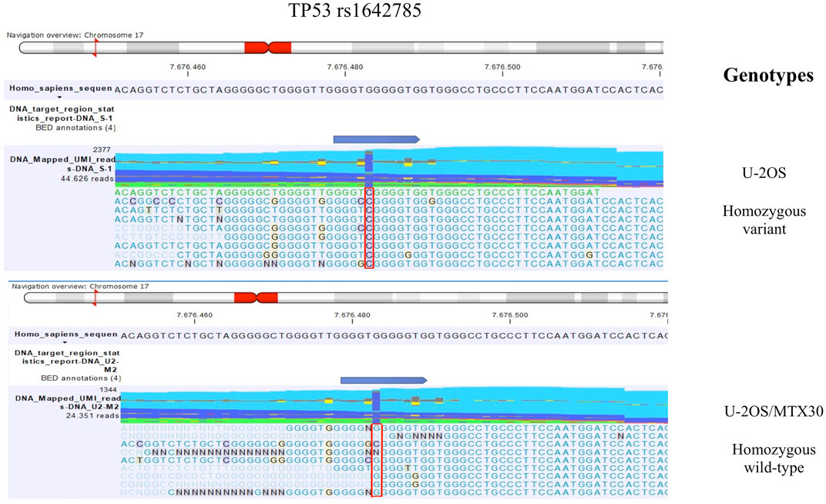The height and width of the screenshot is (504, 826).
Task: Click the red centromere on the lower chromosome ideogram
Action: tap(256, 298)
